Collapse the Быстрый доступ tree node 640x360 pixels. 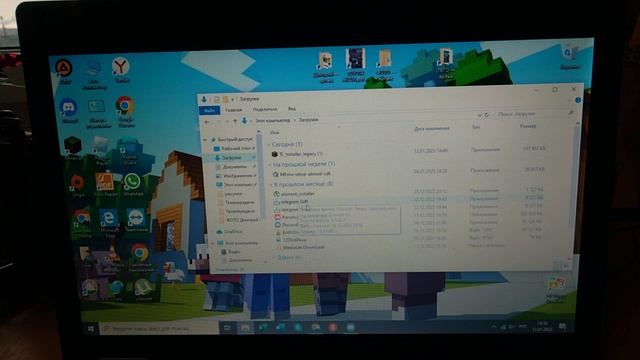205,140
